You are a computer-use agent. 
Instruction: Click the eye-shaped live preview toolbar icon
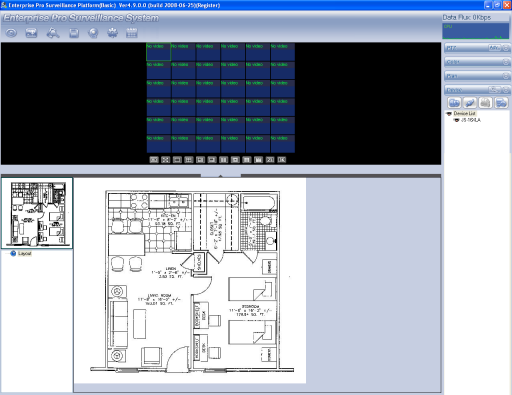pyautogui.click(x=11, y=33)
